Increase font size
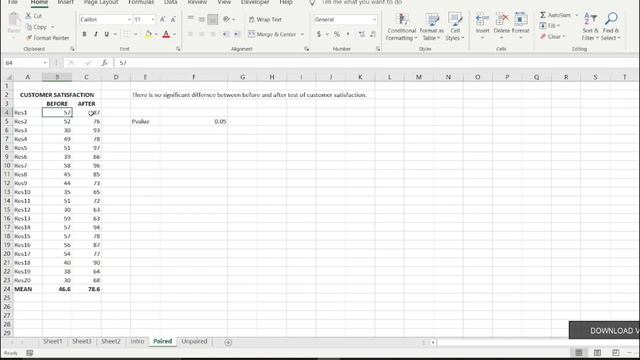 click(162, 19)
